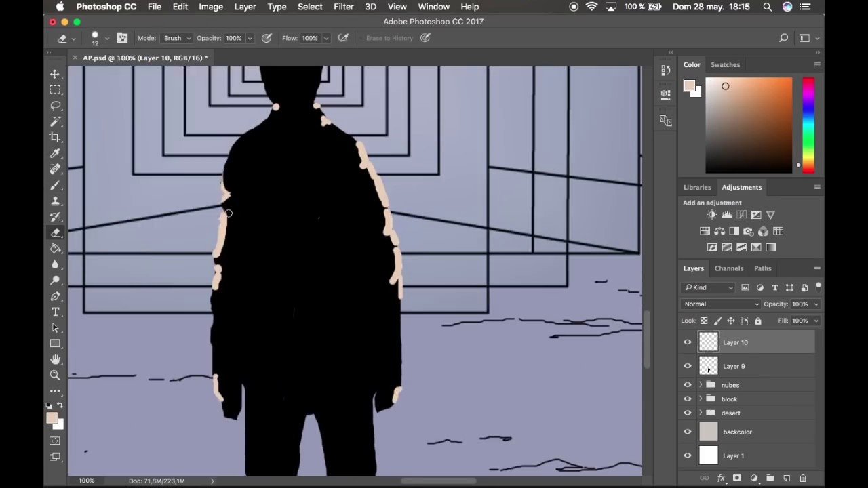Choose the Lasso tool
The image size is (868, 488).
[55, 106]
